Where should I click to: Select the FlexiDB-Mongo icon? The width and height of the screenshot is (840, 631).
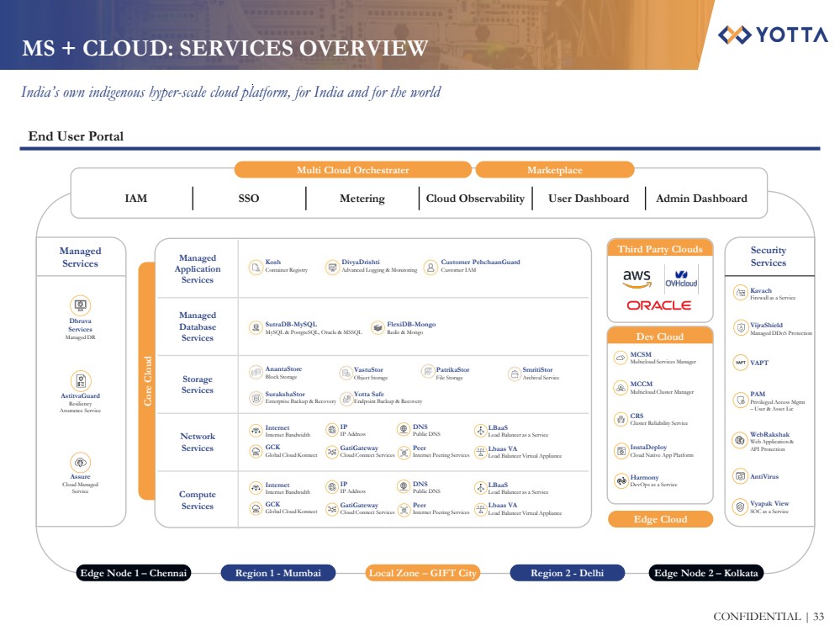[x=378, y=328]
